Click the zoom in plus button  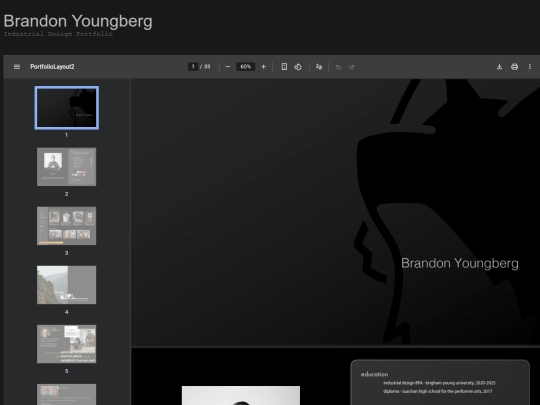[x=263, y=67]
